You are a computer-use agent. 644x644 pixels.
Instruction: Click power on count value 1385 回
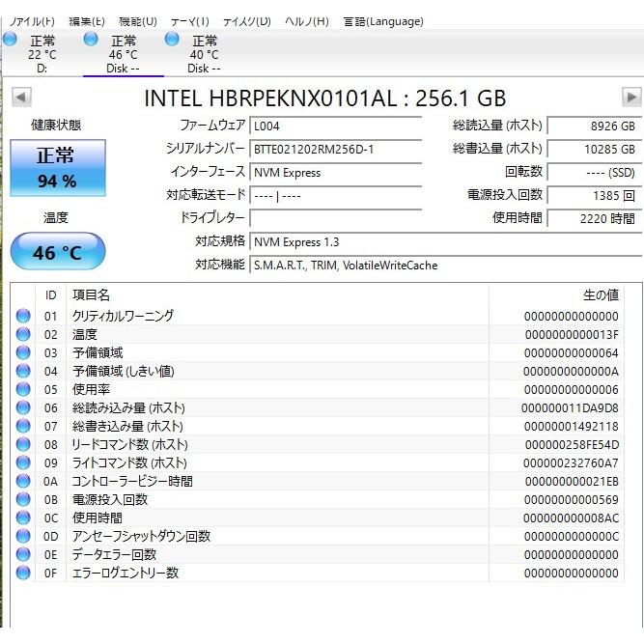(594, 195)
